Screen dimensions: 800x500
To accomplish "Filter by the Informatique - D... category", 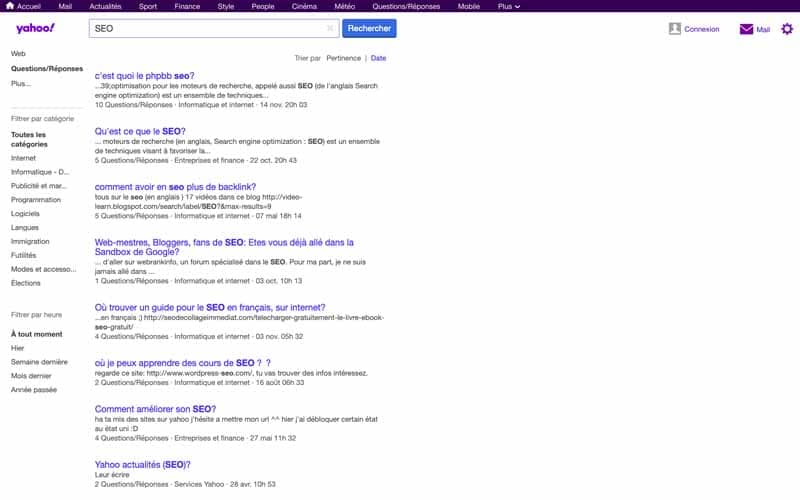I will click(x=40, y=172).
